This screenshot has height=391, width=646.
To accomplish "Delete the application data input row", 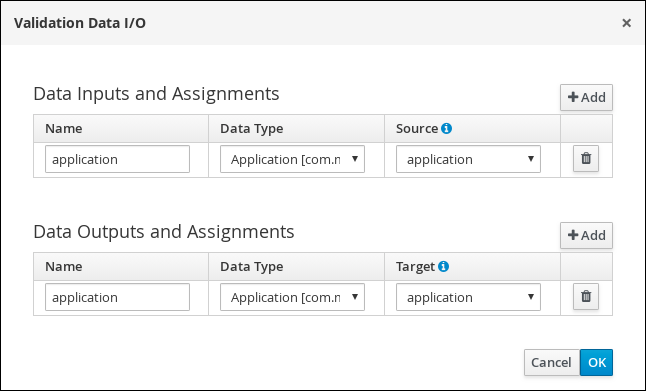I will [x=586, y=159].
